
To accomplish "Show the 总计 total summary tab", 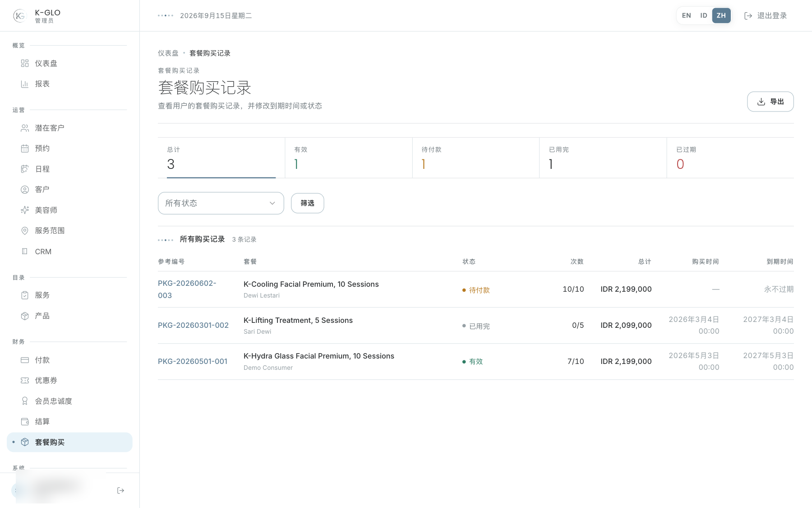I will coord(221,158).
